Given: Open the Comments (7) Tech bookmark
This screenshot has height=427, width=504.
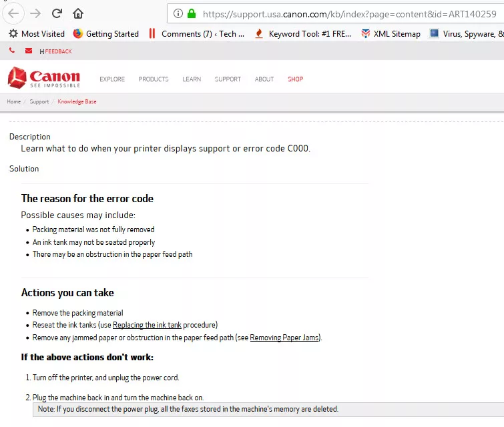Looking at the screenshot, I should tap(196, 34).
